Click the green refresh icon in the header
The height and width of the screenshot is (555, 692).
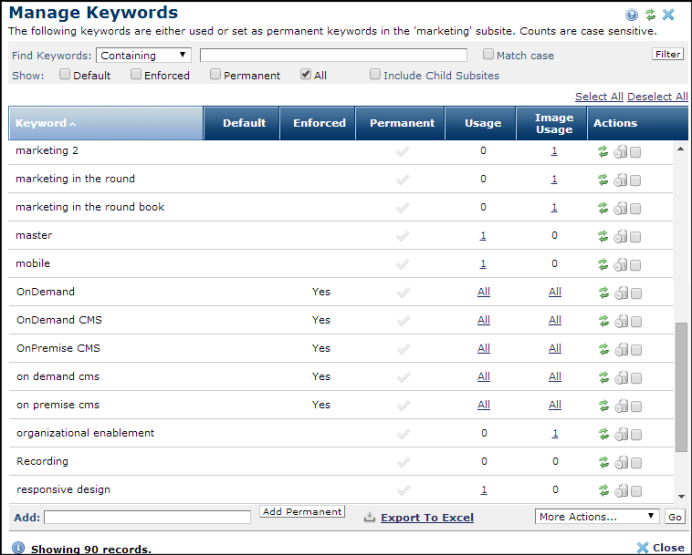click(x=650, y=15)
